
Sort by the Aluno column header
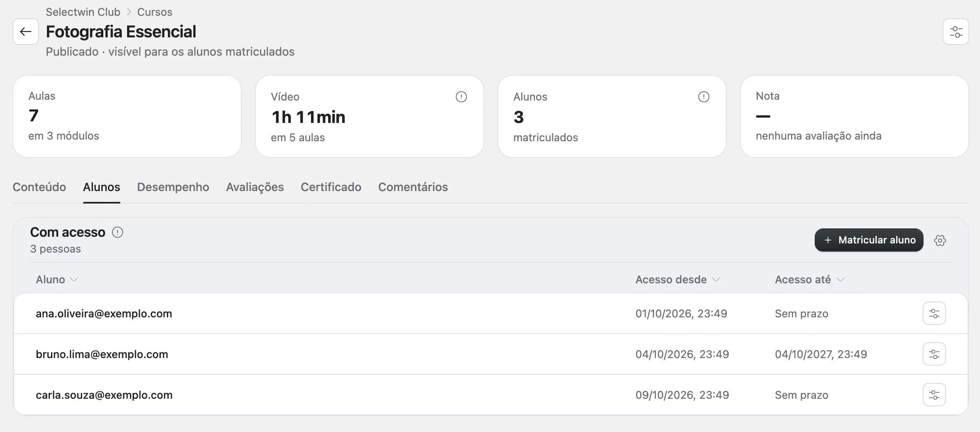pyautogui.click(x=57, y=280)
